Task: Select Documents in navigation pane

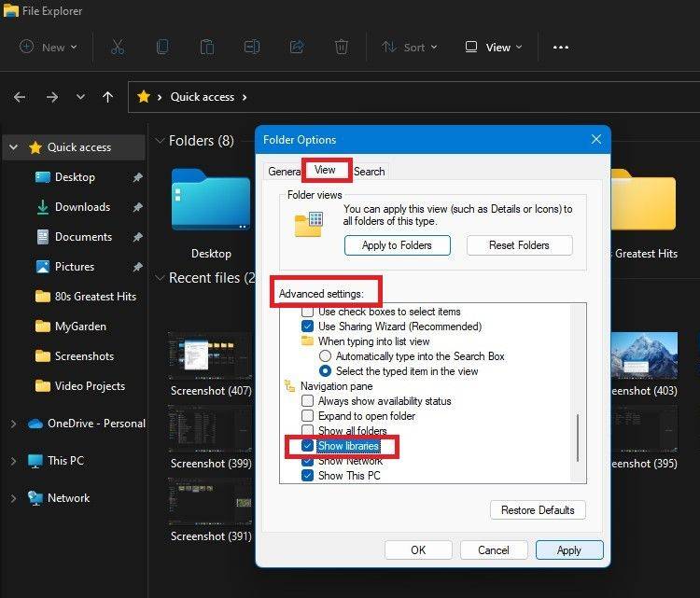Action: pyautogui.click(x=83, y=237)
